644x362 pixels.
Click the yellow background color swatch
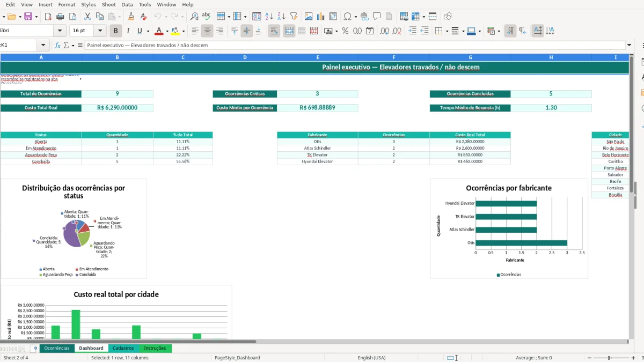(176, 31)
